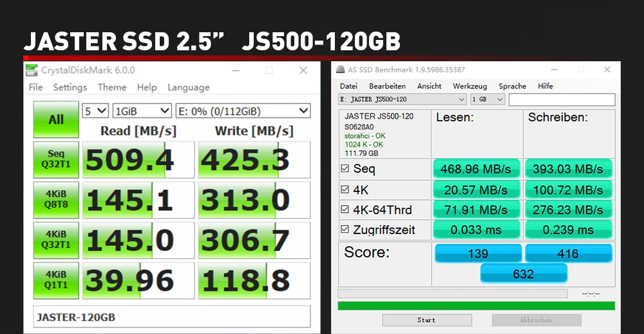Open the Bearbeiten menu in AS SSD
Viewport: 644px width, 334px height.
[387, 86]
